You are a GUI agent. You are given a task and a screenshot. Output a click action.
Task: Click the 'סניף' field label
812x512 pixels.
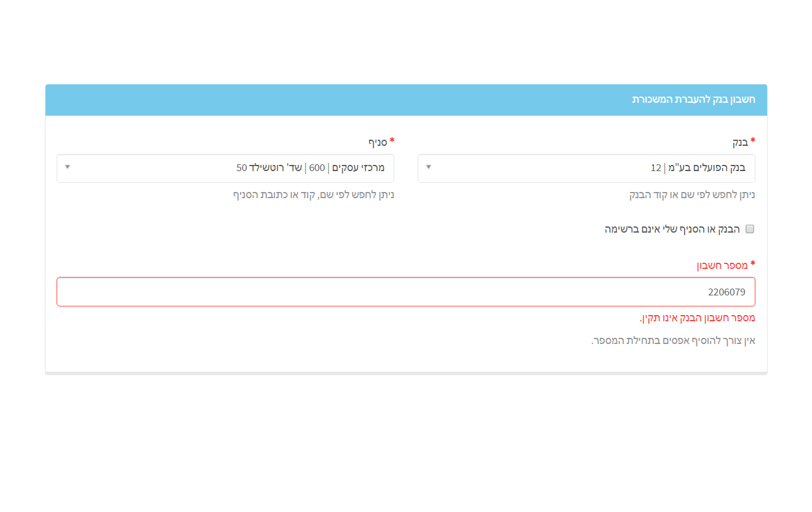378,142
